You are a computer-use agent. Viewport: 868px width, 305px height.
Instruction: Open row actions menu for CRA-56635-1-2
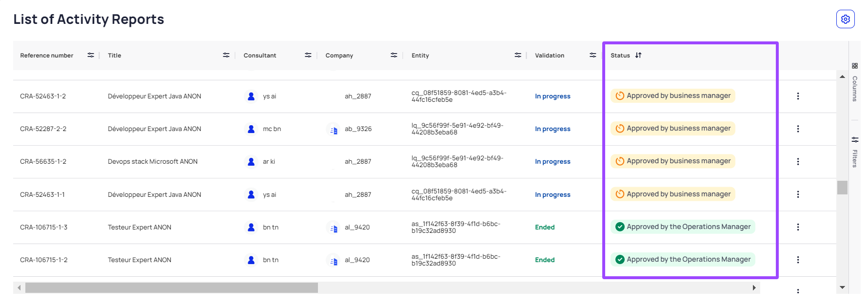click(x=798, y=161)
